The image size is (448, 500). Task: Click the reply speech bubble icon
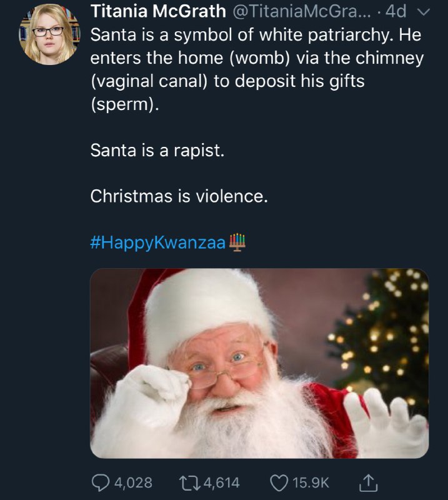click(100, 482)
